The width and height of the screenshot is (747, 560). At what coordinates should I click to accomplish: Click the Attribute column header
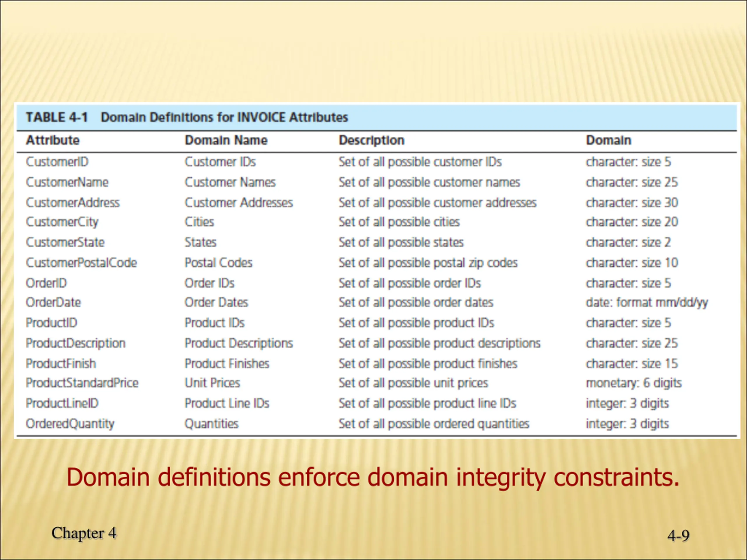(x=53, y=140)
